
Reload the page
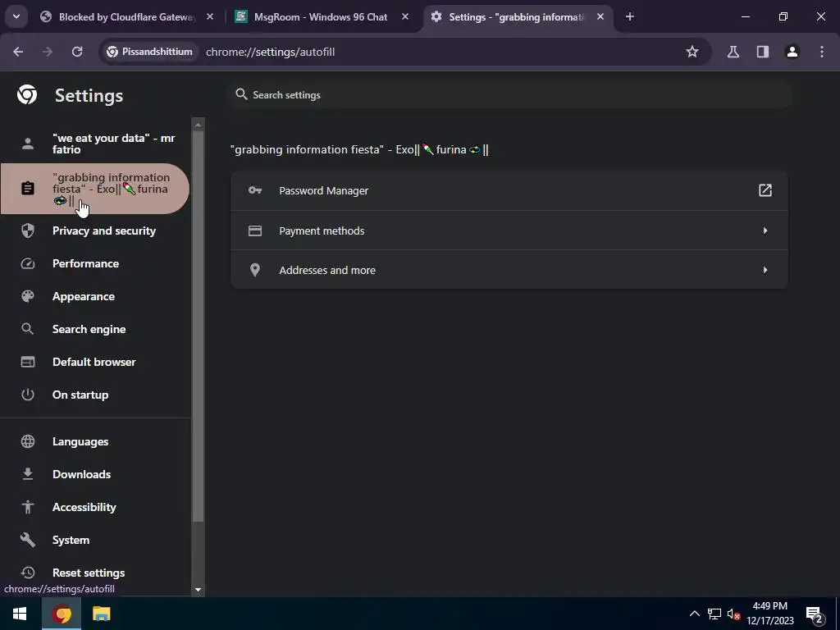point(77,52)
